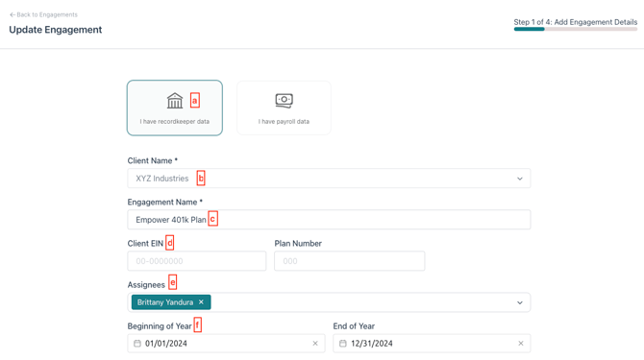Image resolution: width=644 pixels, height=360 pixels.
Task: Click the XYZ Industries client selection
Action: [x=162, y=179]
